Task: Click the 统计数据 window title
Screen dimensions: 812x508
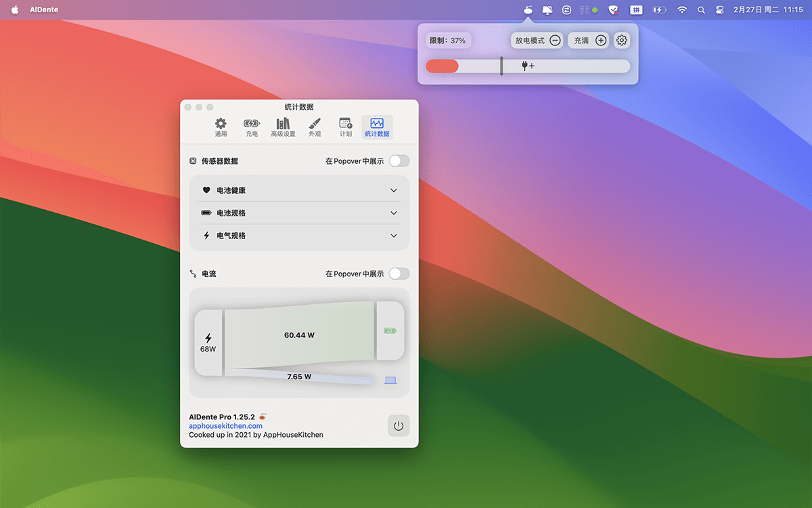Action: tap(299, 107)
